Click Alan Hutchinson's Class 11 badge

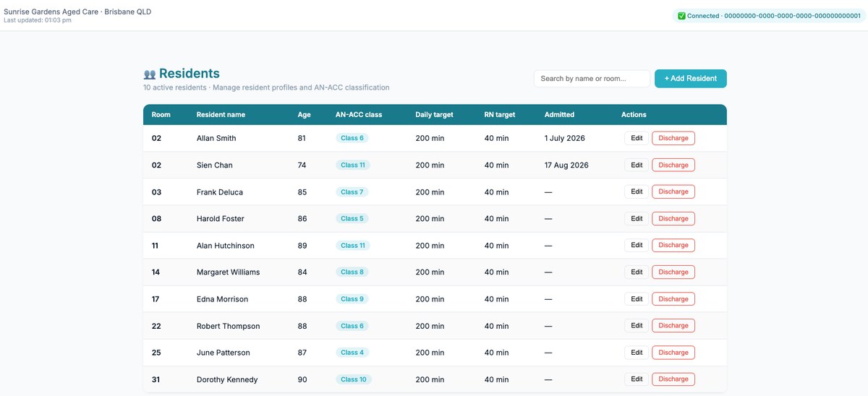pos(353,246)
